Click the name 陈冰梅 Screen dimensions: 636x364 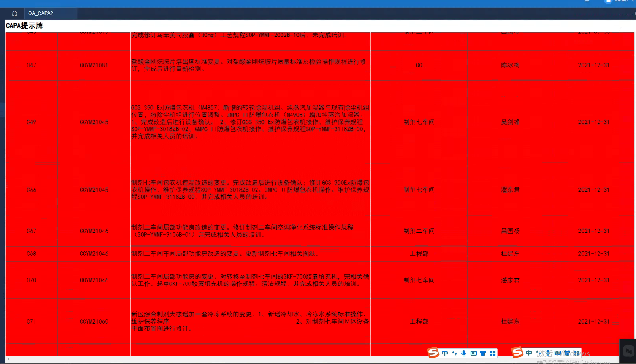pos(510,65)
